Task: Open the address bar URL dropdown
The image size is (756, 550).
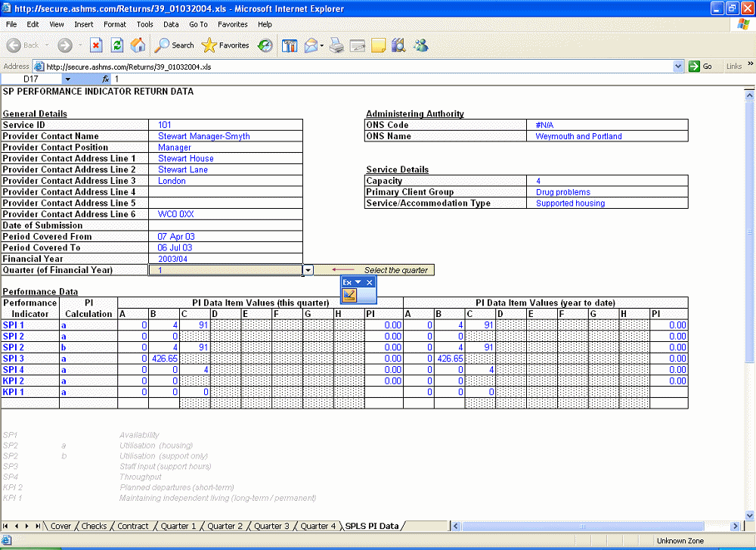Action: 678,67
